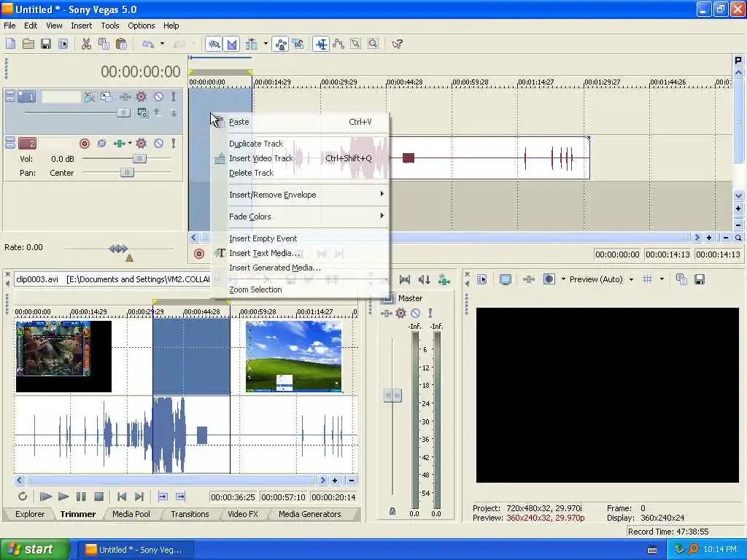This screenshot has width=747, height=560.
Task: Click the Paste clipboard icon in toolbar
Action: pyautogui.click(x=122, y=44)
